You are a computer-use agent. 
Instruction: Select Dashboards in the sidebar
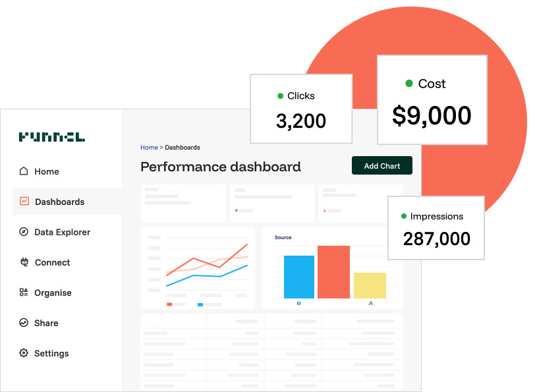[67, 202]
